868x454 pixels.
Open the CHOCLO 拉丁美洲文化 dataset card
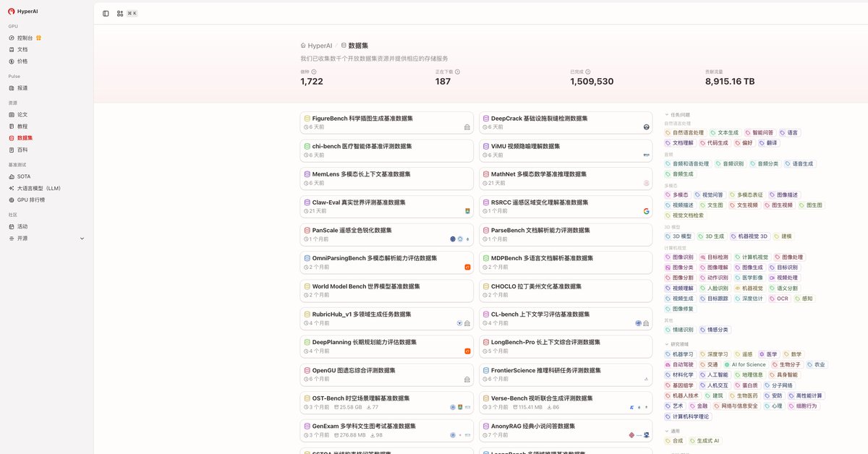[566, 291]
